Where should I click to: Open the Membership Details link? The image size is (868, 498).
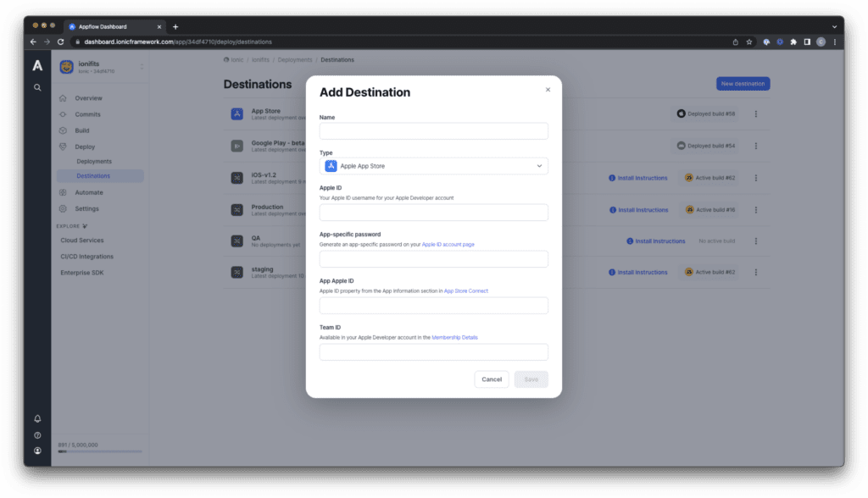pyautogui.click(x=454, y=338)
